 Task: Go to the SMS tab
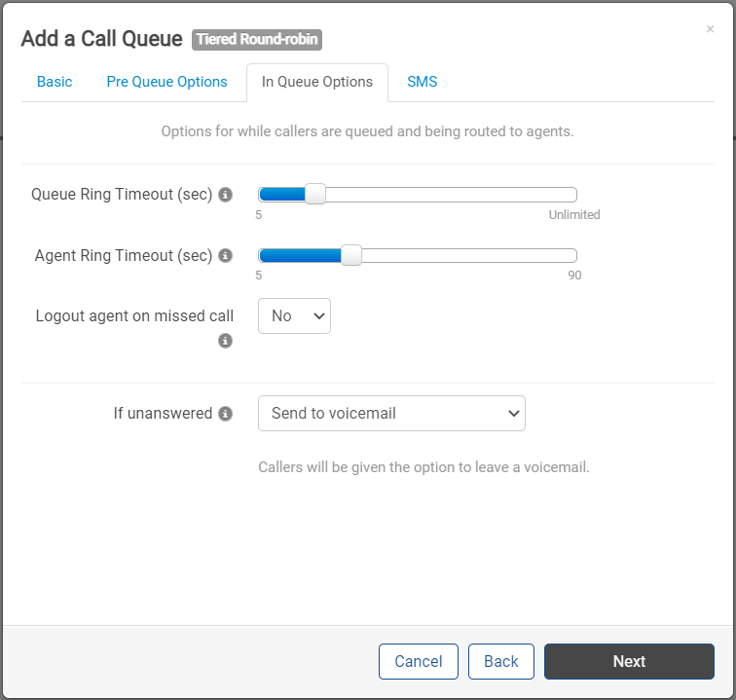click(422, 82)
